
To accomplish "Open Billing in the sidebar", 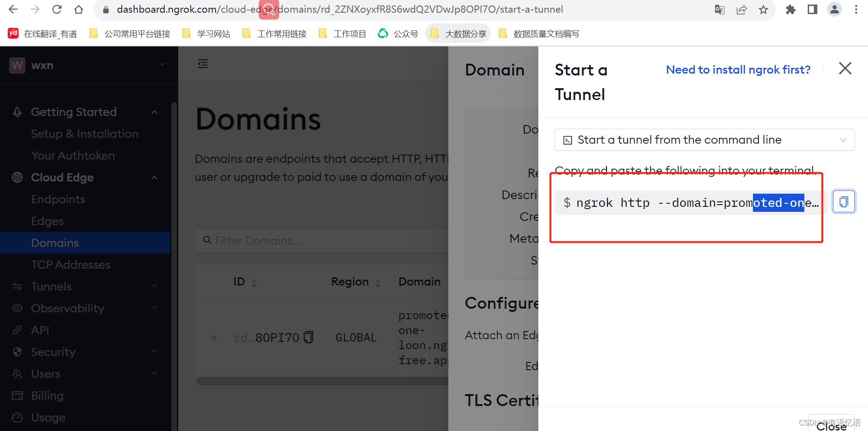I will point(47,396).
